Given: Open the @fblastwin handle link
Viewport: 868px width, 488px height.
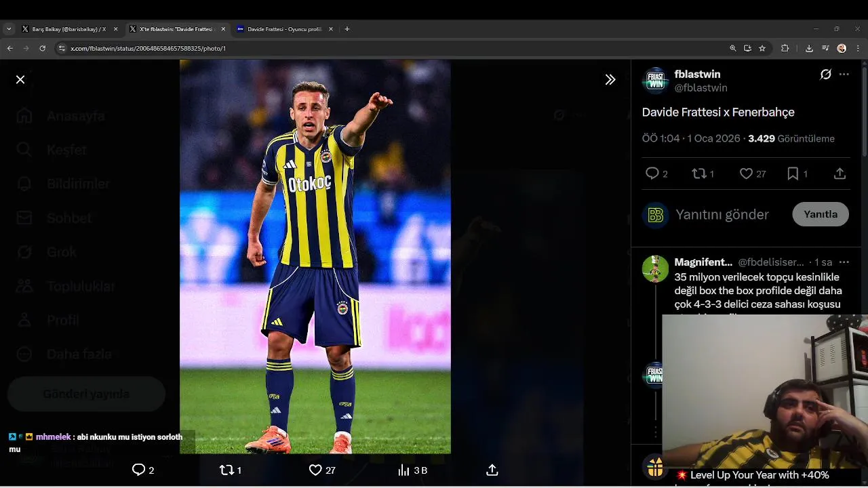Looking at the screenshot, I should 701,87.
